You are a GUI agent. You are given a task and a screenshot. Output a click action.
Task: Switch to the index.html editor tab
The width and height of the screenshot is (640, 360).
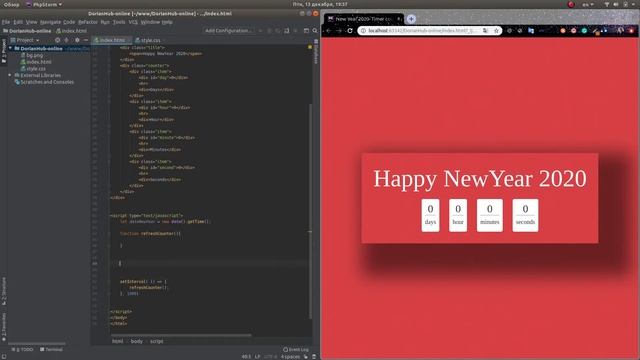click(x=112, y=40)
